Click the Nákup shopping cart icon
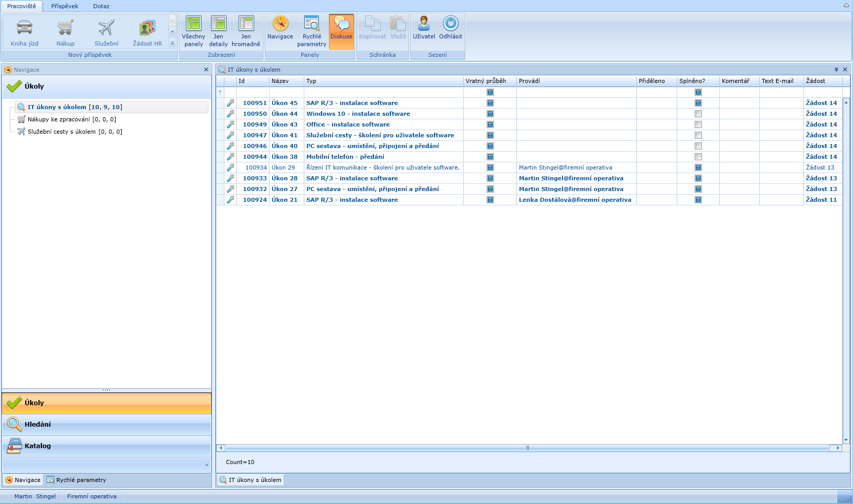The image size is (853, 504). [65, 28]
